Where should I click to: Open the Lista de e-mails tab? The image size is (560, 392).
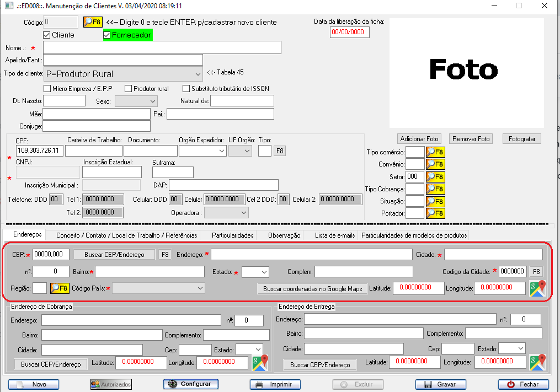(334, 235)
